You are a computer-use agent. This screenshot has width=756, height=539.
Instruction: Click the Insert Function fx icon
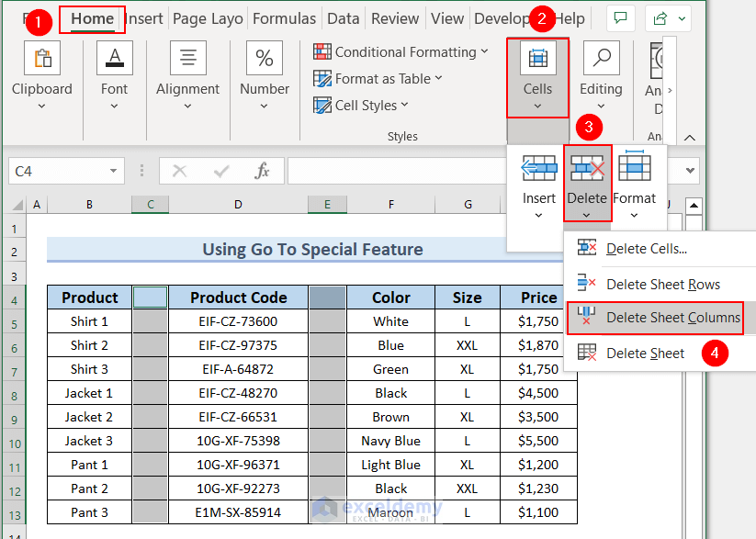tap(262, 171)
